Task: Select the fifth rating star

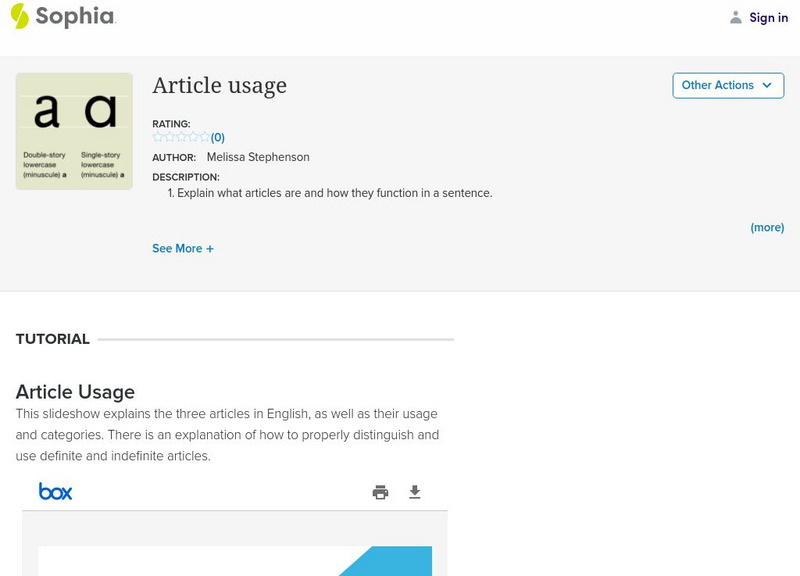Action: (x=204, y=137)
